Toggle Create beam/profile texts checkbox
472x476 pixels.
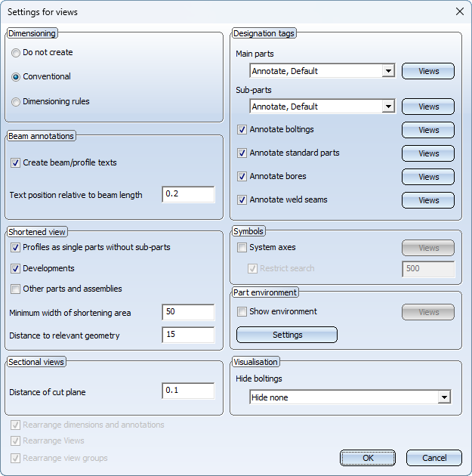click(16, 162)
